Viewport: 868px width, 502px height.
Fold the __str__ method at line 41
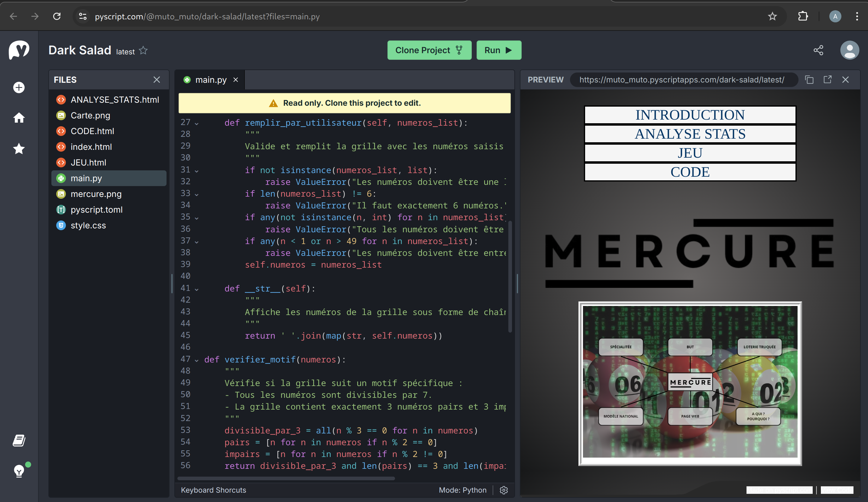coord(197,289)
